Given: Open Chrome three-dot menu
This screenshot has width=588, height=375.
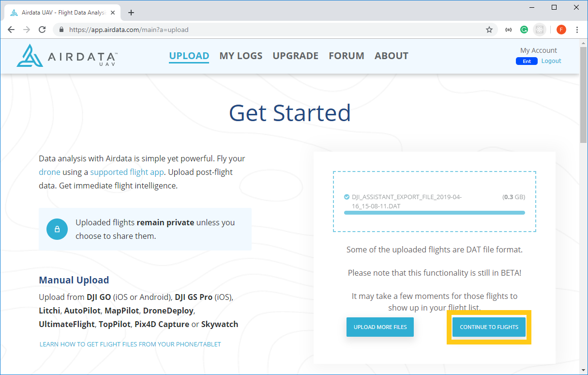Looking at the screenshot, I should tap(577, 30).
